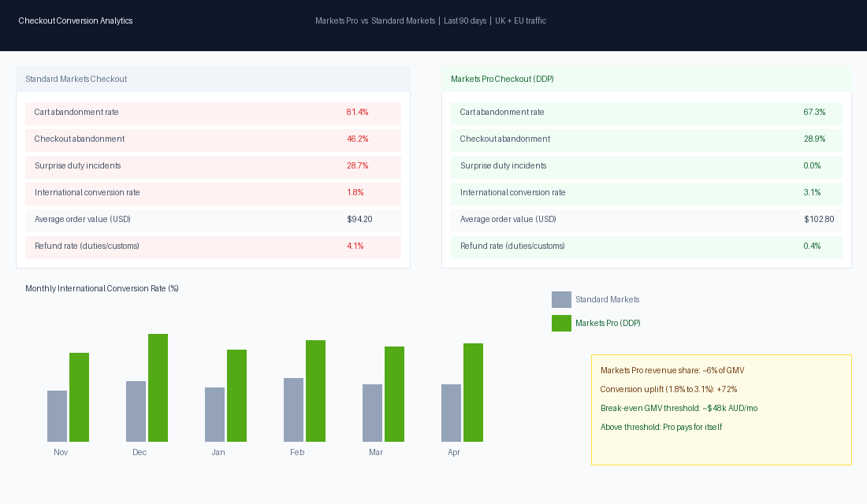867x504 pixels.
Task: Click the Jan axis label
Action: (x=218, y=452)
